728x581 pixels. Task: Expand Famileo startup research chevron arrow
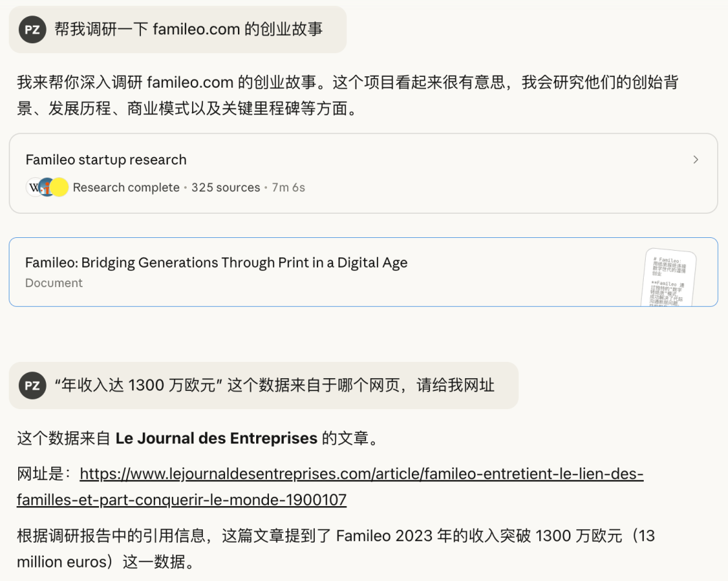696,160
